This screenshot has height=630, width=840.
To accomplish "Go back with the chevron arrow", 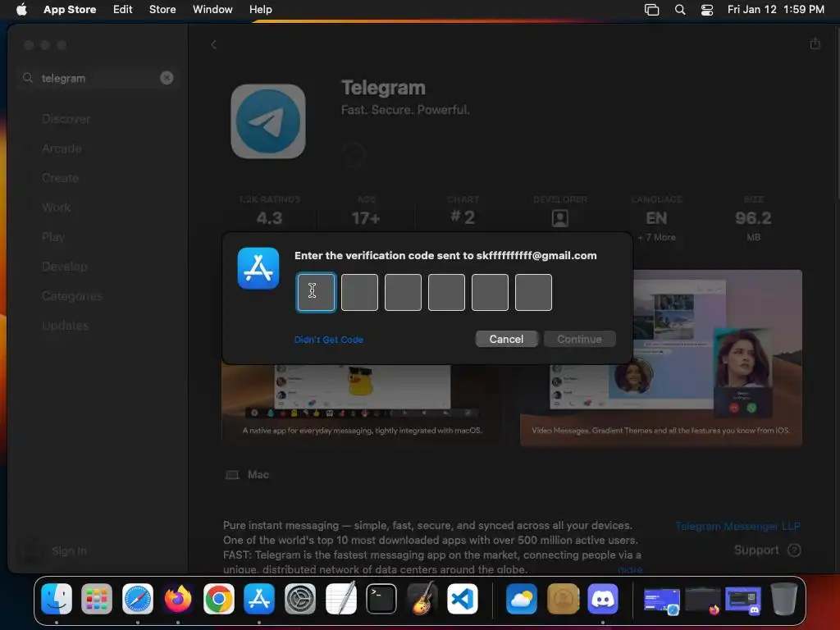I will 214,44.
